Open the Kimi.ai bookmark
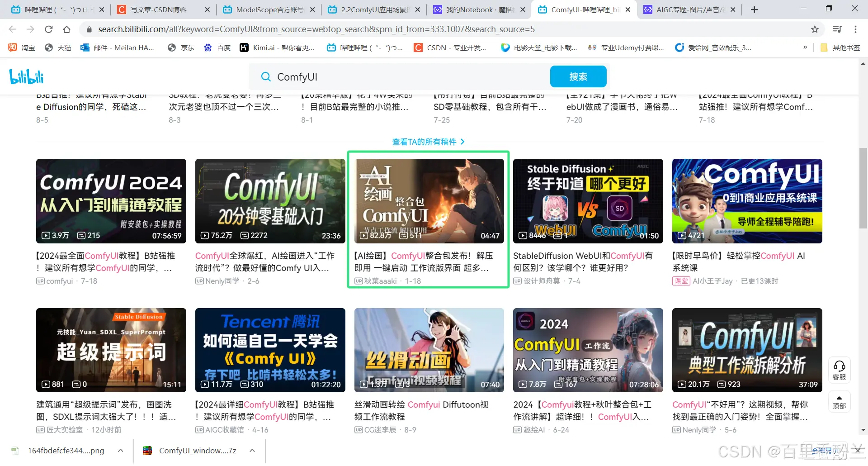Viewport: 868px width, 466px height. [277, 48]
